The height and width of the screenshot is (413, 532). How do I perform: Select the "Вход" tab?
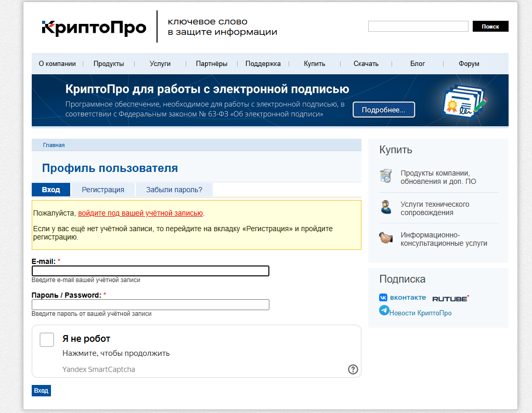(51, 190)
